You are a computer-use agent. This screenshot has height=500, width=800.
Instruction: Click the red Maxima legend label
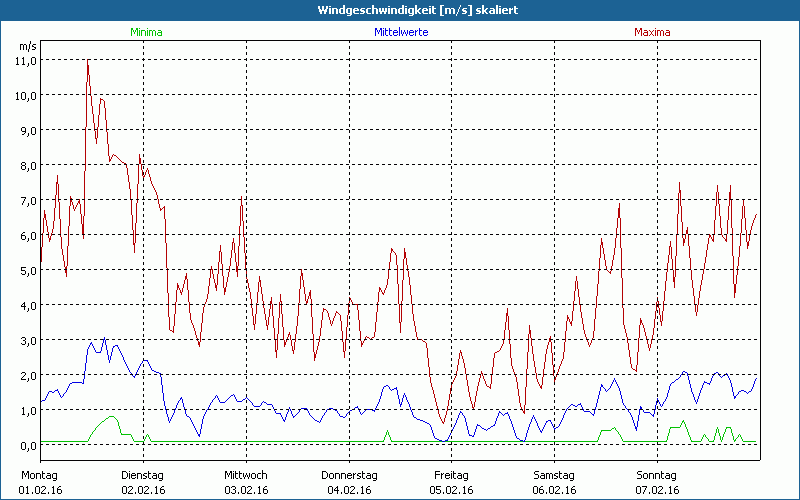click(x=652, y=32)
